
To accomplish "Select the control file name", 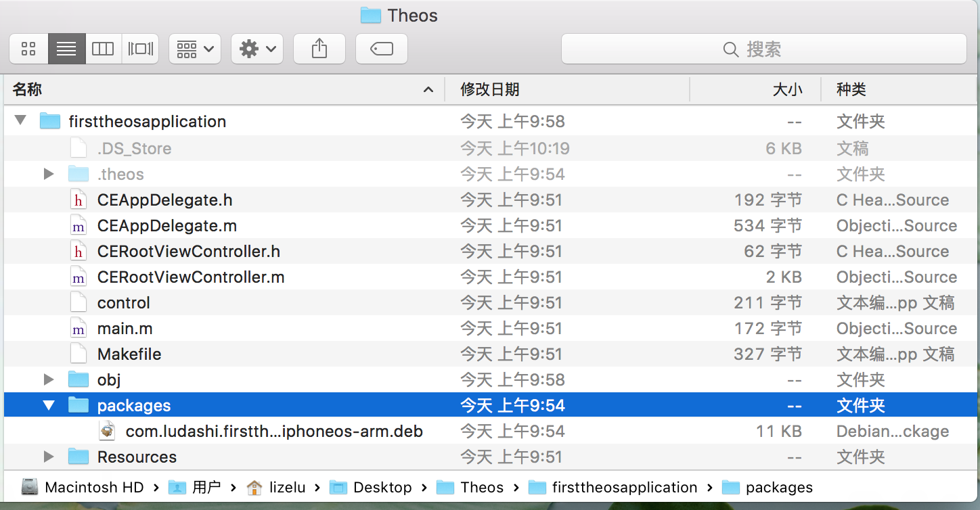I will point(124,303).
